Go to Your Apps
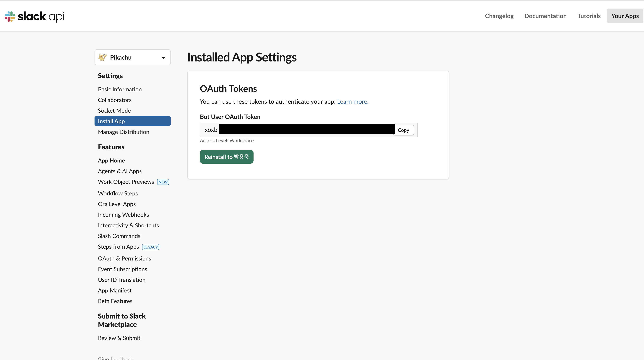The image size is (644, 360). (625, 16)
